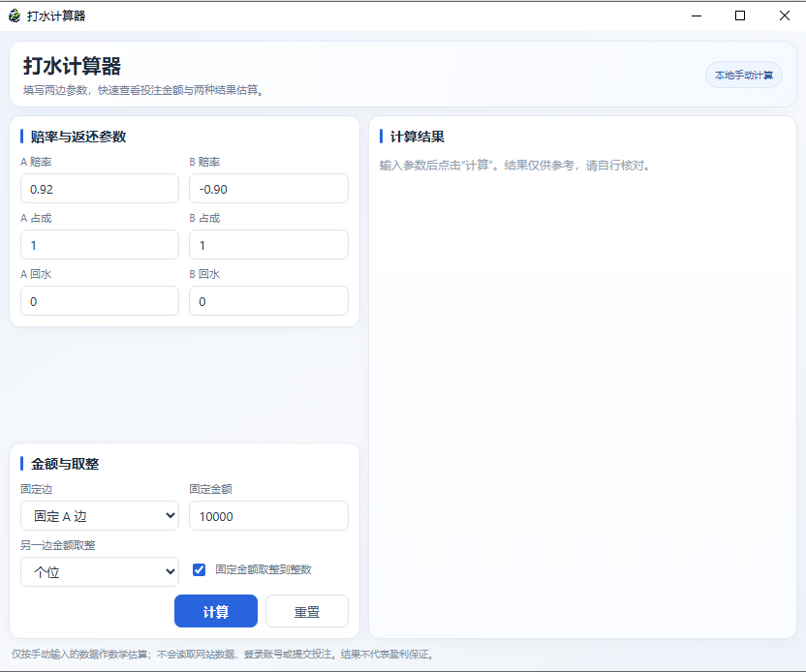Click the B 赔率 label
The image size is (806, 672).
pos(204,162)
